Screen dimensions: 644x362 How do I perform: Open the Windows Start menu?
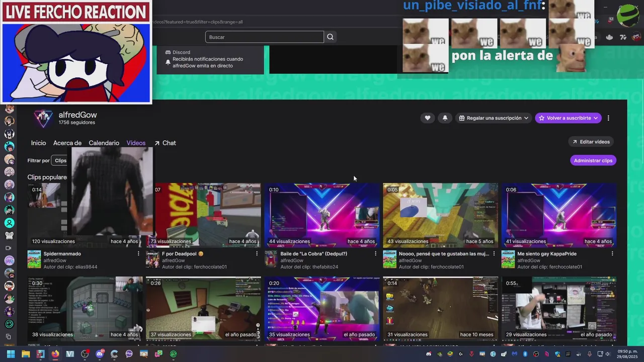click(x=11, y=354)
